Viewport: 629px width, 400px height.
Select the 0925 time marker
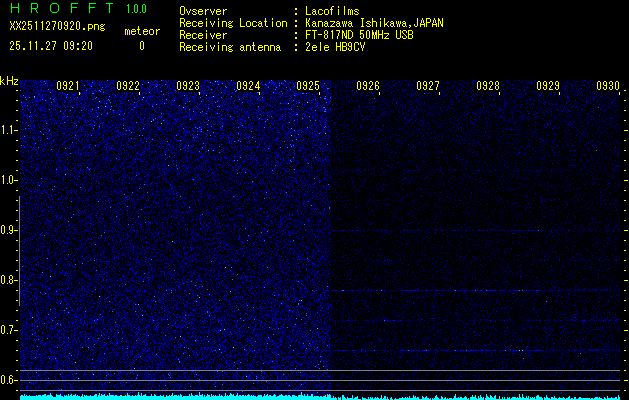pos(308,86)
